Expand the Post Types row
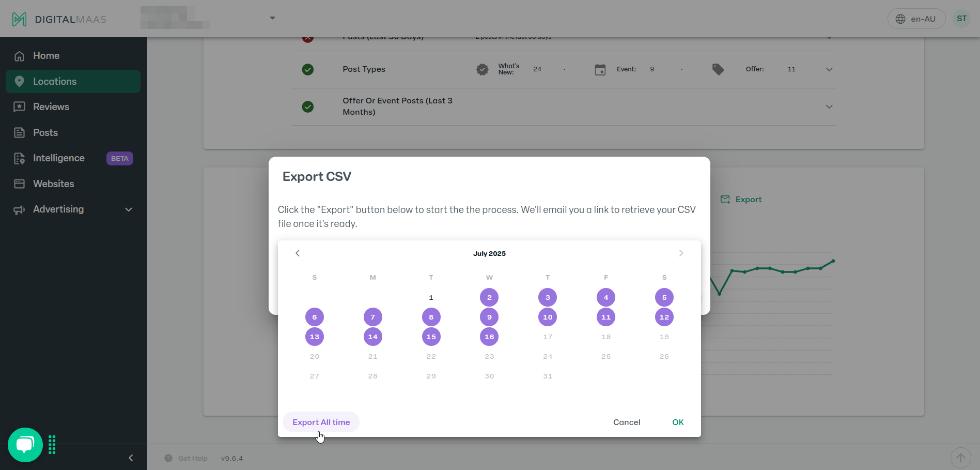 coord(829,69)
